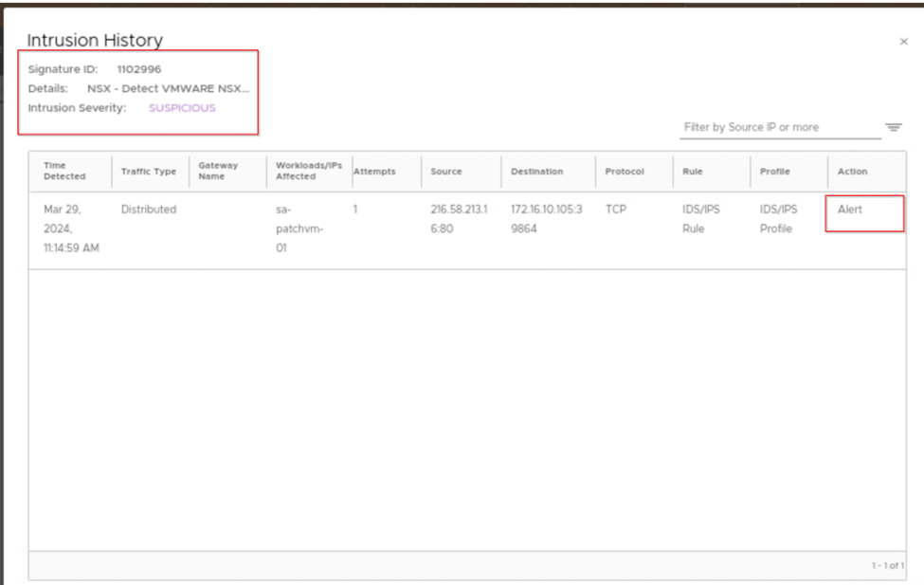The width and height of the screenshot is (924, 585).
Task: Select the Rule column header
Action: [692, 172]
